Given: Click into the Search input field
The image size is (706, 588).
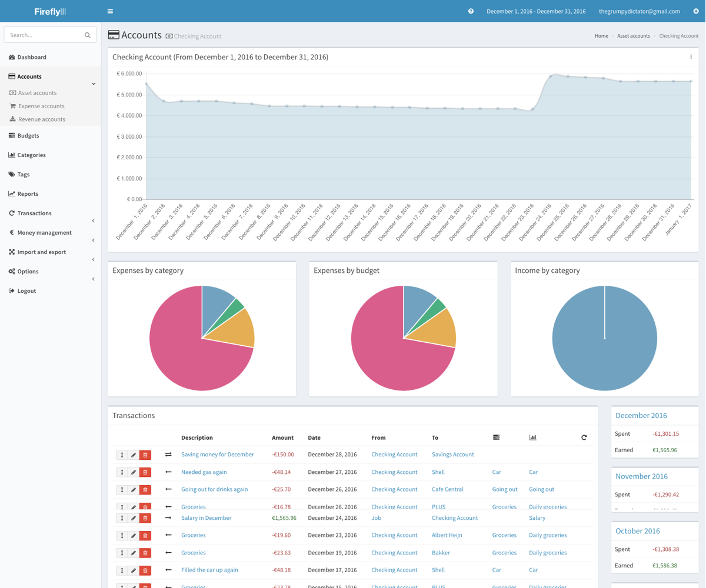Looking at the screenshot, I should click(44, 35).
